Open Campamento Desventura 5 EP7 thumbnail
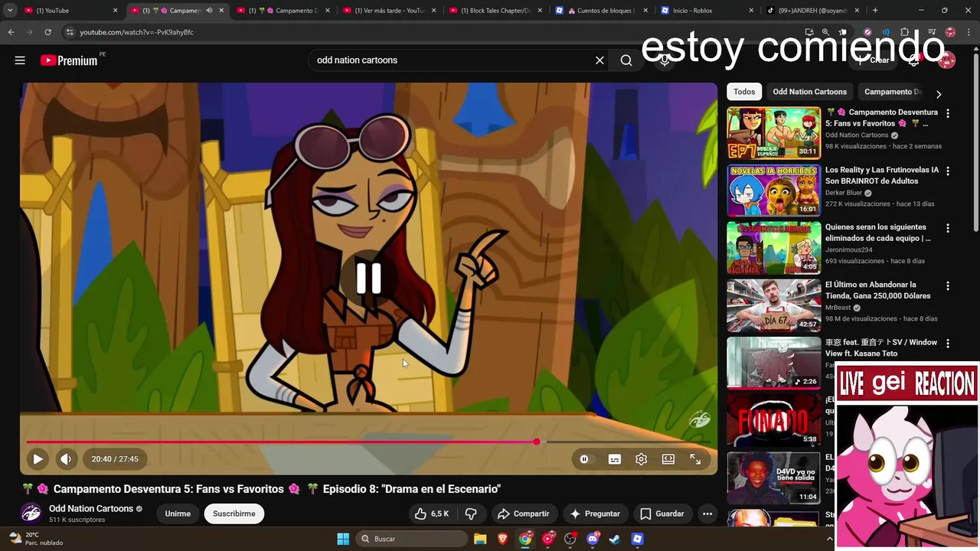Image resolution: width=980 pixels, height=551 pixels. coord(773,133)
